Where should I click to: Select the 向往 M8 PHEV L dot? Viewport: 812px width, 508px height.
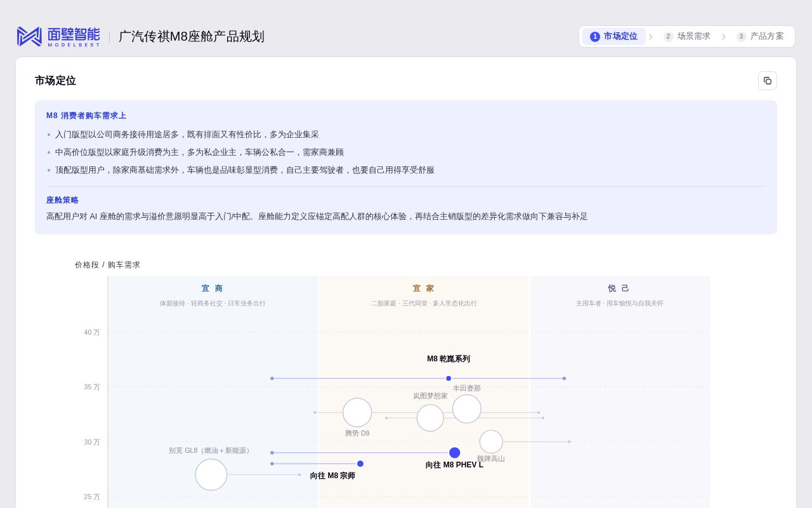(x=455, y=453)
